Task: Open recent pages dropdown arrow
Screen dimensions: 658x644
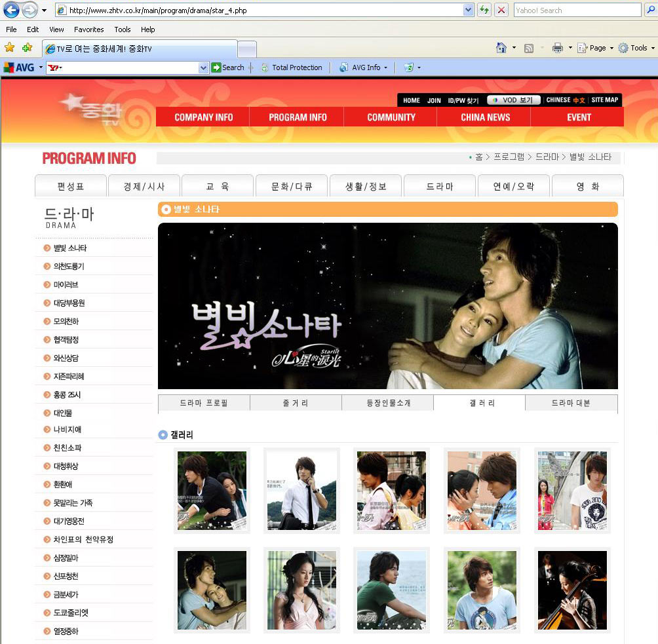Action: [44, 10]
